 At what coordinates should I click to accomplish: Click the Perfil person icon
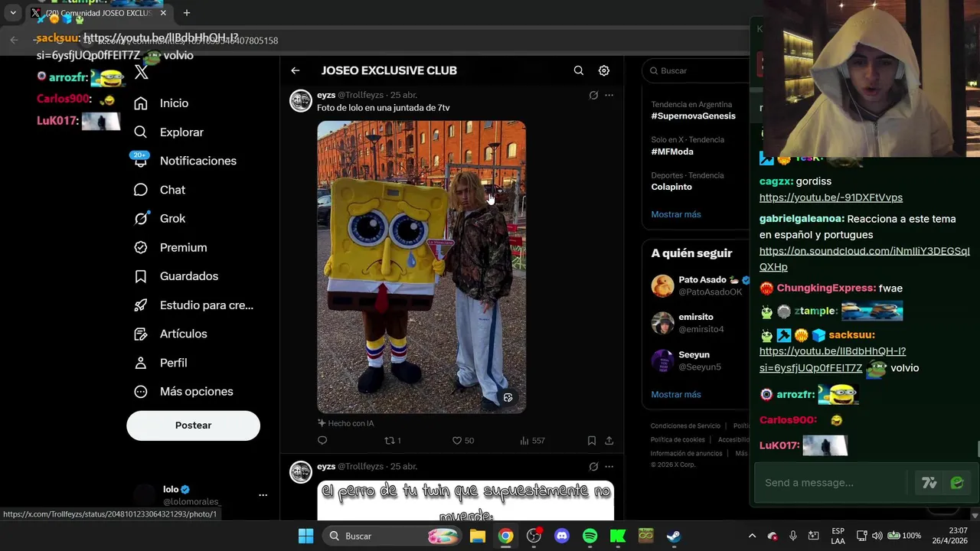tap(141, 363)
